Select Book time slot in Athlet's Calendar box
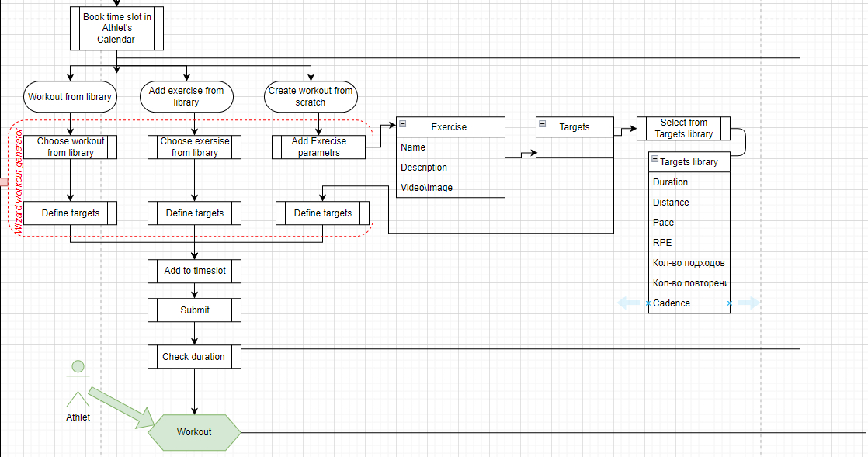This screenshot has height=457, width=868. (x=116, y=28)
